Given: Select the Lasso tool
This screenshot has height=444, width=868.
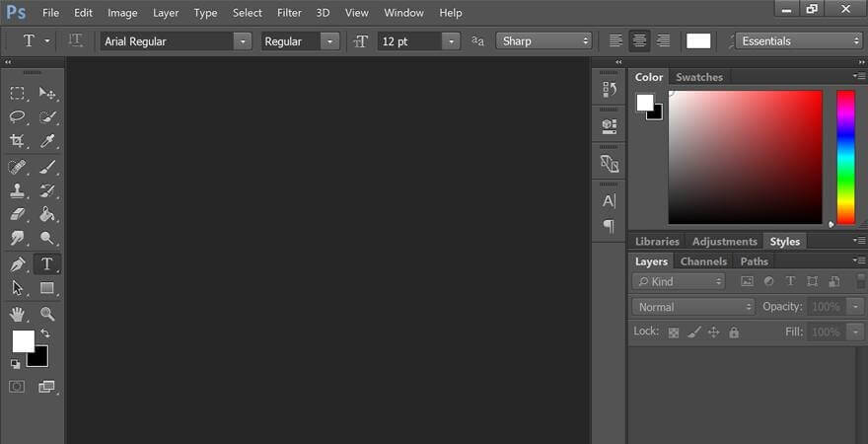Looking at the screenshot, I should tap(18, 116).
